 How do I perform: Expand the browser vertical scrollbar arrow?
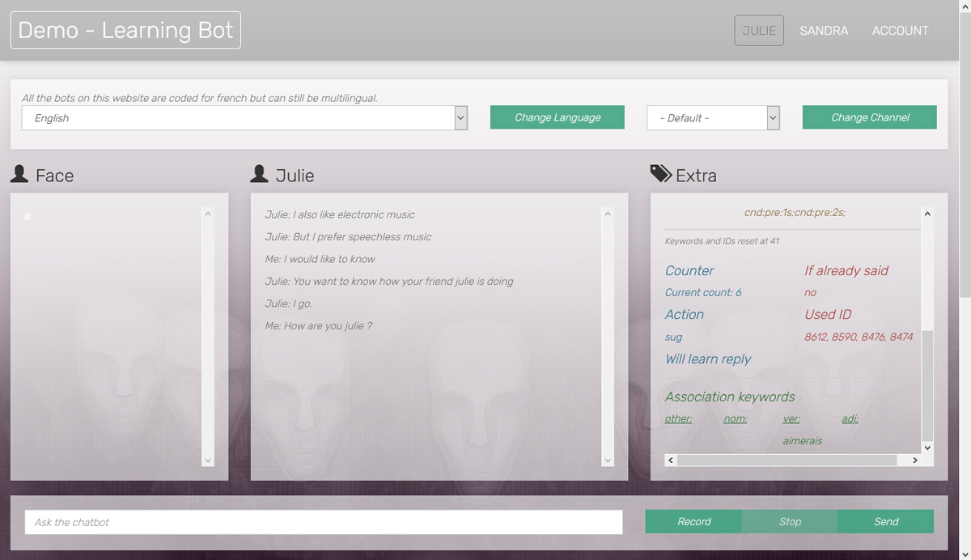(x=966, y=6)
